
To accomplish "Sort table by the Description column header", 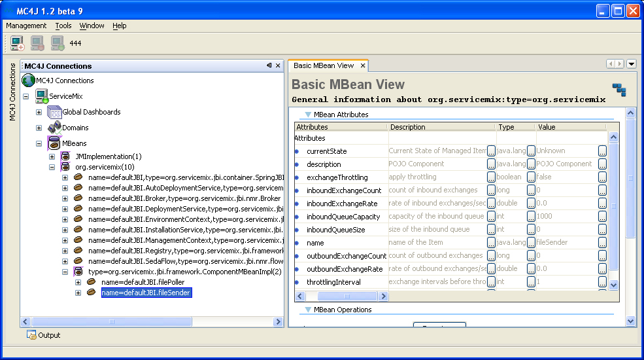I will coord(441,127).
